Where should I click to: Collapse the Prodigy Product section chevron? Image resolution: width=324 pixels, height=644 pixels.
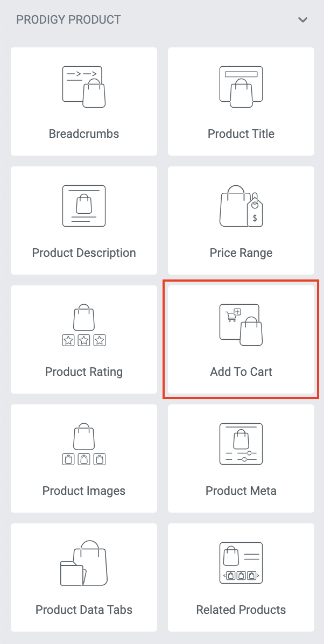303,20
